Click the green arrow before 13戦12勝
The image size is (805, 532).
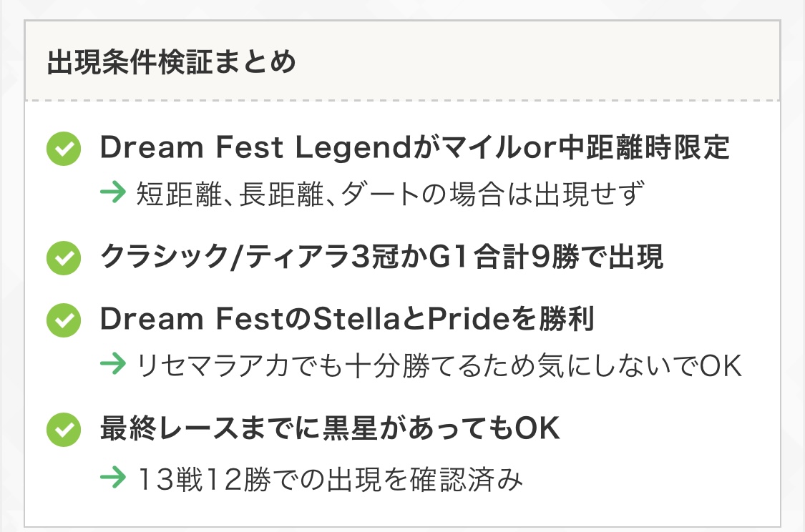tap(113, 478)
